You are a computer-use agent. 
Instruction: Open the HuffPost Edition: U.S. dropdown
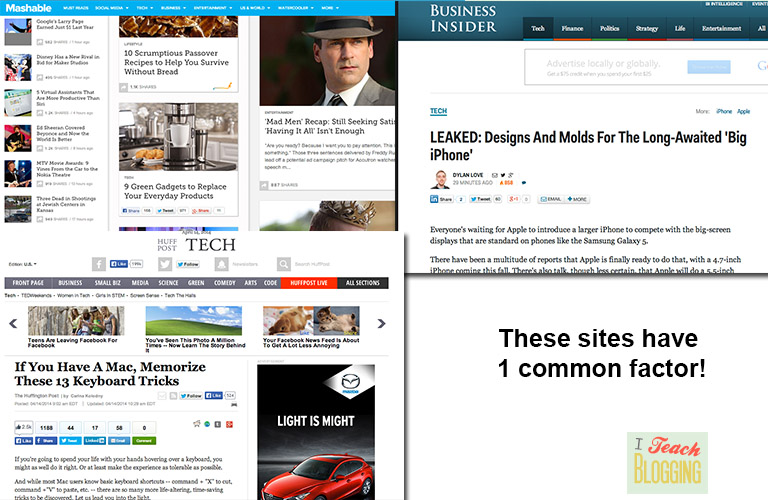pos(22,264)
